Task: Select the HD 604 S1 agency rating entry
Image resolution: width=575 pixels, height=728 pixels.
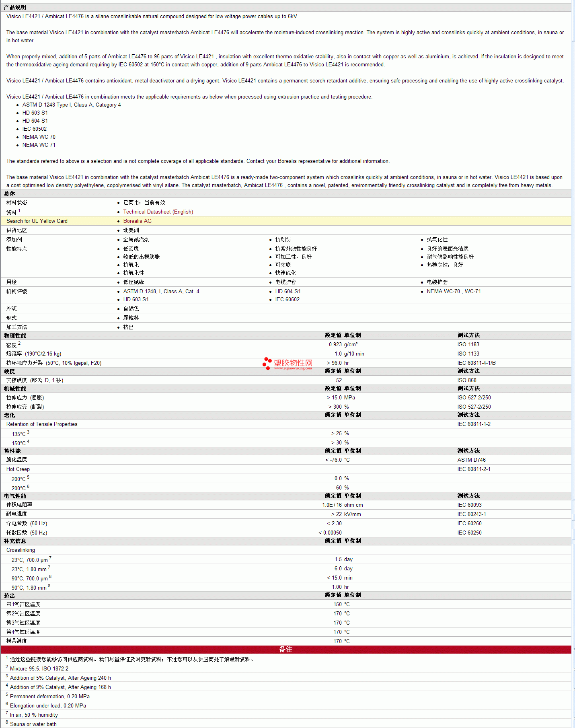Action: 288,291
